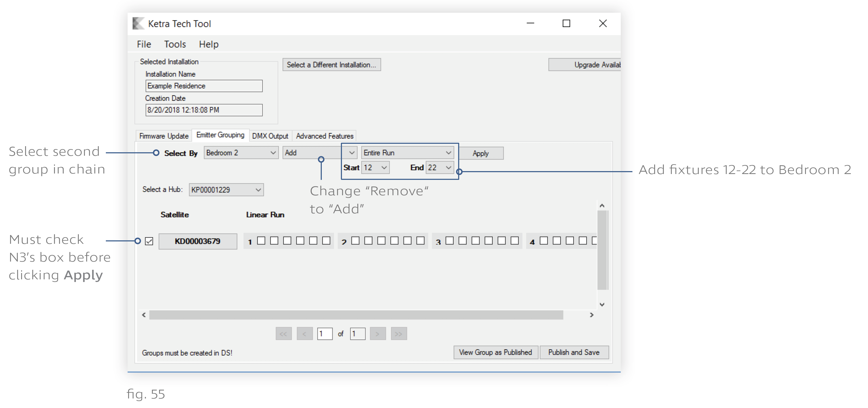Switch to the Firmware Update tab
This screenshot has height=408, width=868.
(x=164, y=136)
